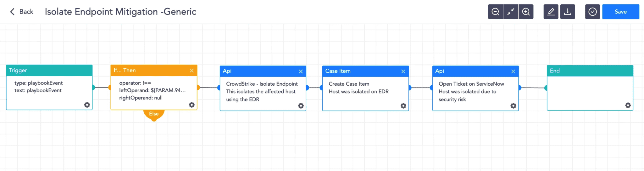This screenshot has height=171, width=644.
Task: Click the zoom in magnifier icon
Action: 526,12
